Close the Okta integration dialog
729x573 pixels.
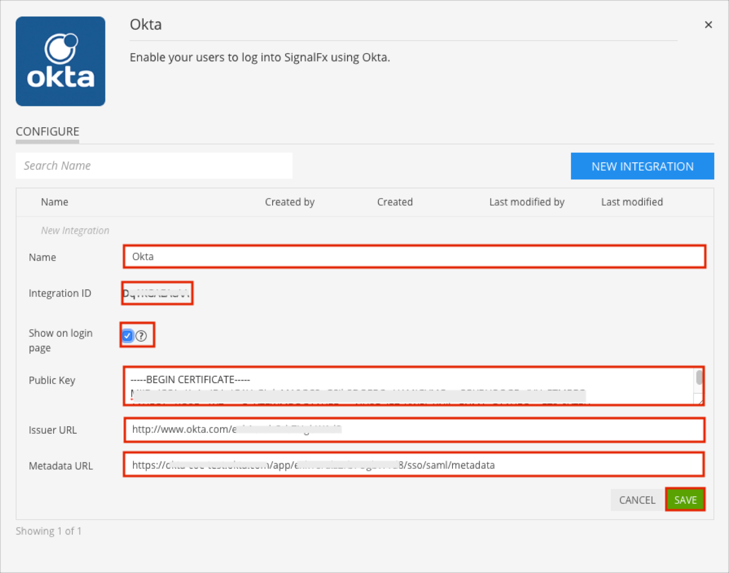tap(708, 25)
